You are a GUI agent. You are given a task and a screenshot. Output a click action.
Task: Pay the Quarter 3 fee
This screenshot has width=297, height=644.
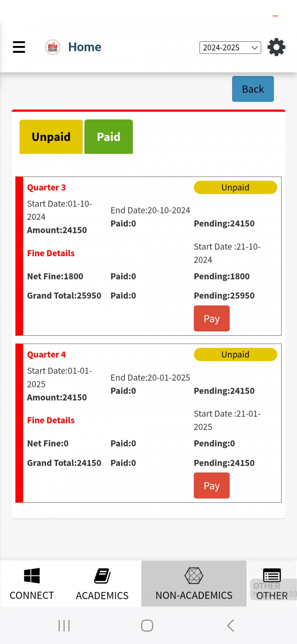(212, 319)
